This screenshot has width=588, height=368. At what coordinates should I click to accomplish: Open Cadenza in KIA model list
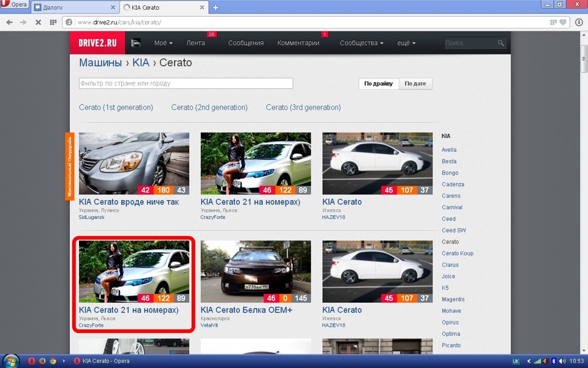(x=453, y=185)
